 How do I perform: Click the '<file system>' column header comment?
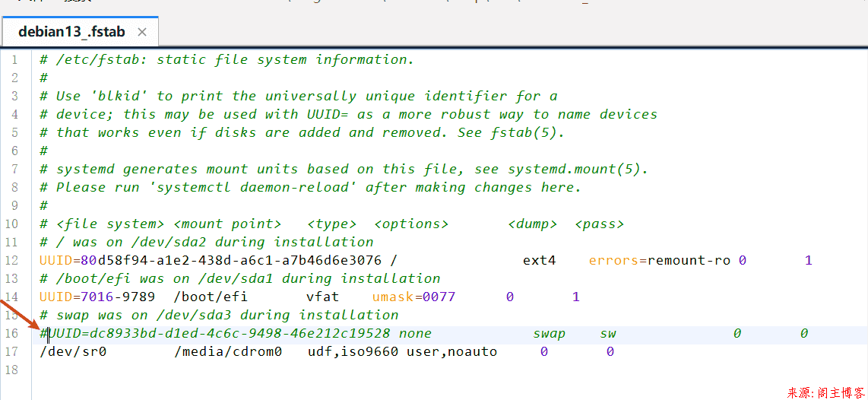[110, 224]
